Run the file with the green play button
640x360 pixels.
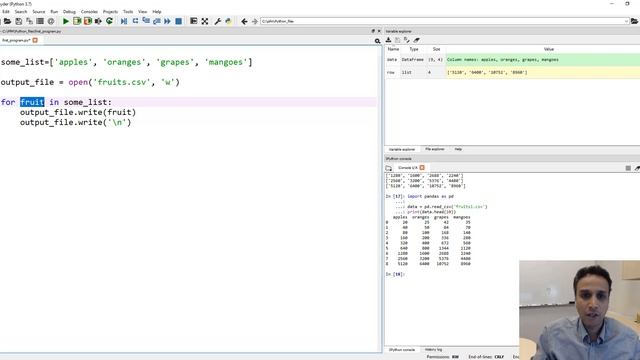point(66,21)
